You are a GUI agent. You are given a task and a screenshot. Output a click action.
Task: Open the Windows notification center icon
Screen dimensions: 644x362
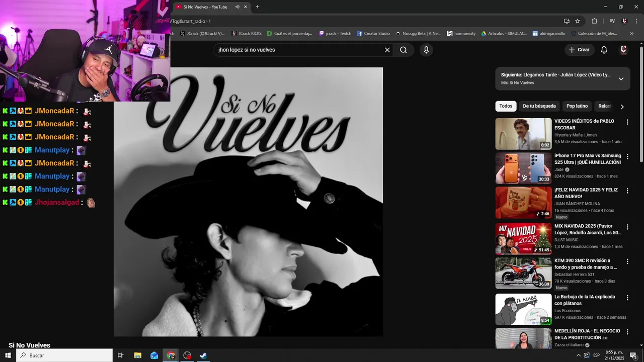pyautogui.click(x=633, y=355)
